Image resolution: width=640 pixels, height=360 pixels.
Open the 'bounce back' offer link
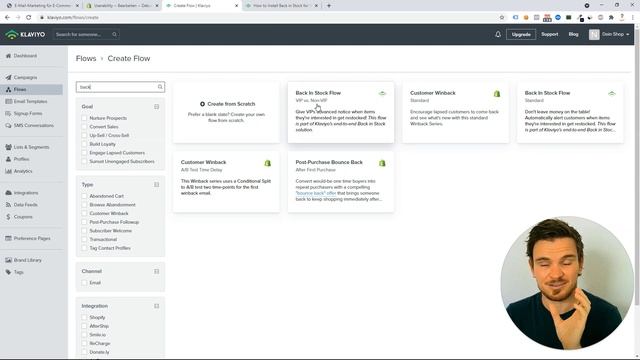(316, 193)
